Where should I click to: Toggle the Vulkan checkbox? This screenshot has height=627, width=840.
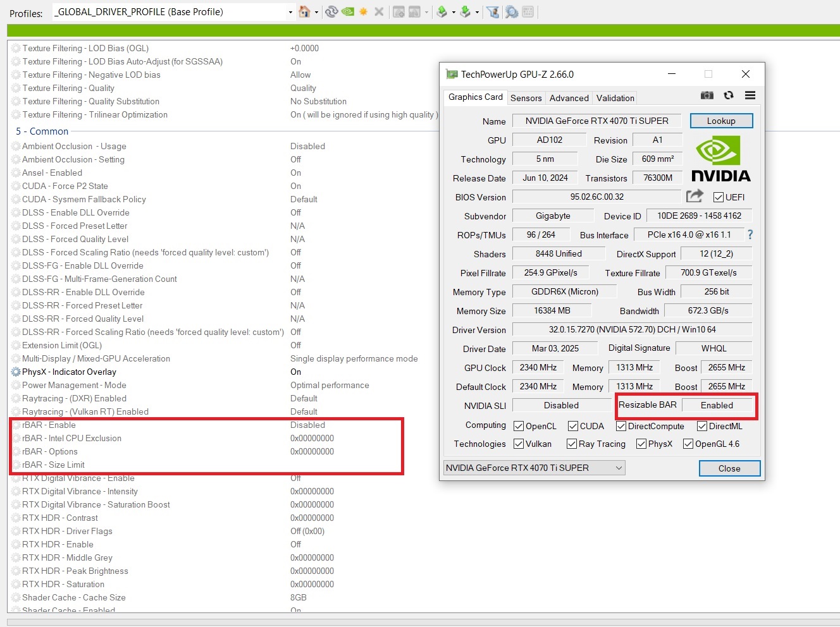pos(519,444)
